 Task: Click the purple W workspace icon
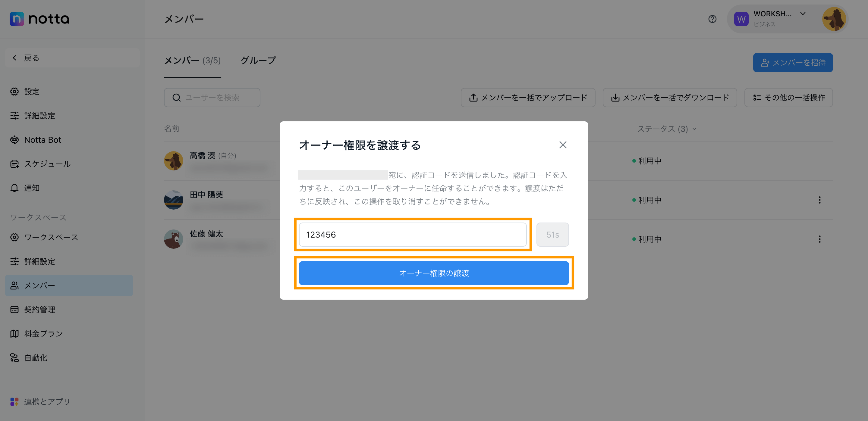pos(741,19)
